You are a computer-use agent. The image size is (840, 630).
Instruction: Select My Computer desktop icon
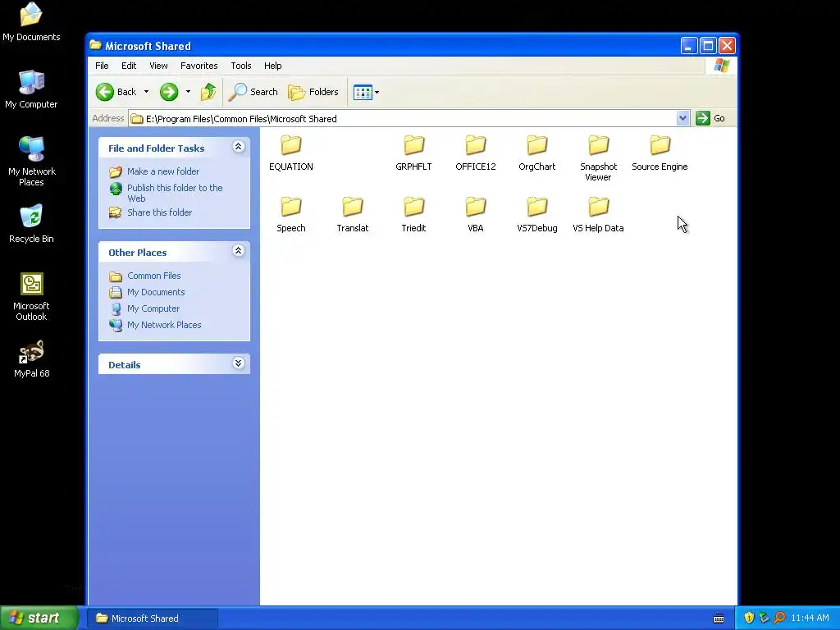click(31, 89)
